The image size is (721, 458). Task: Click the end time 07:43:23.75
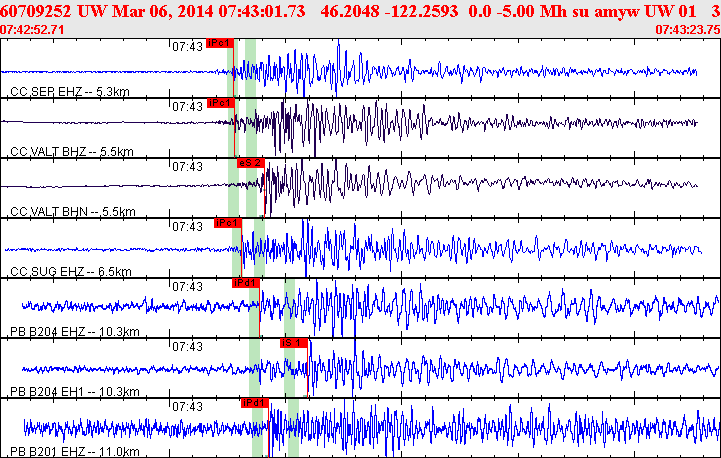(688, 30)
